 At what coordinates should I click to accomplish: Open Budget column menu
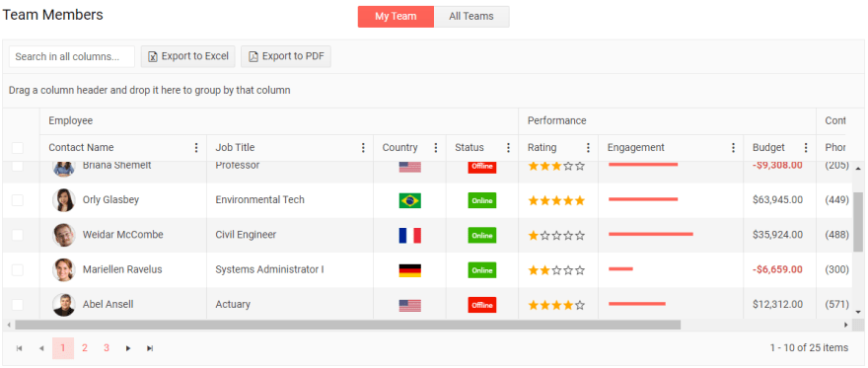(x=806, y=148)
